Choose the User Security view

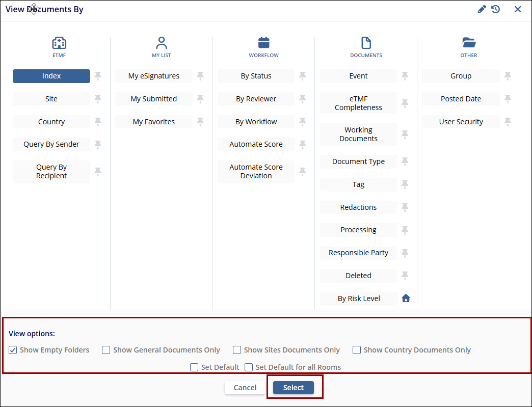(461, 122)
